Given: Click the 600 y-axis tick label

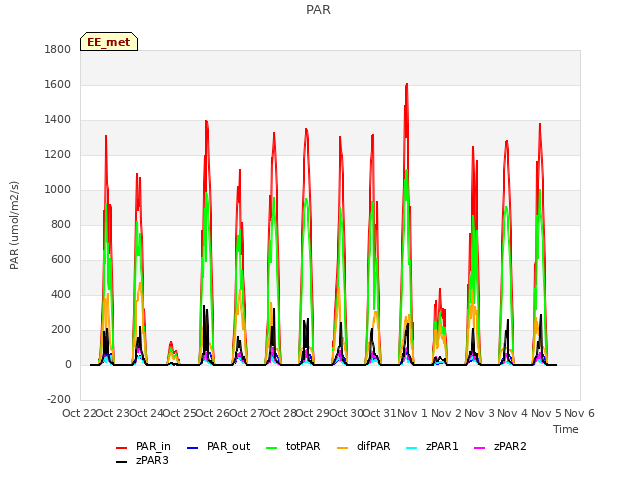Looking at the screenshot, I should tap(61, 260).
